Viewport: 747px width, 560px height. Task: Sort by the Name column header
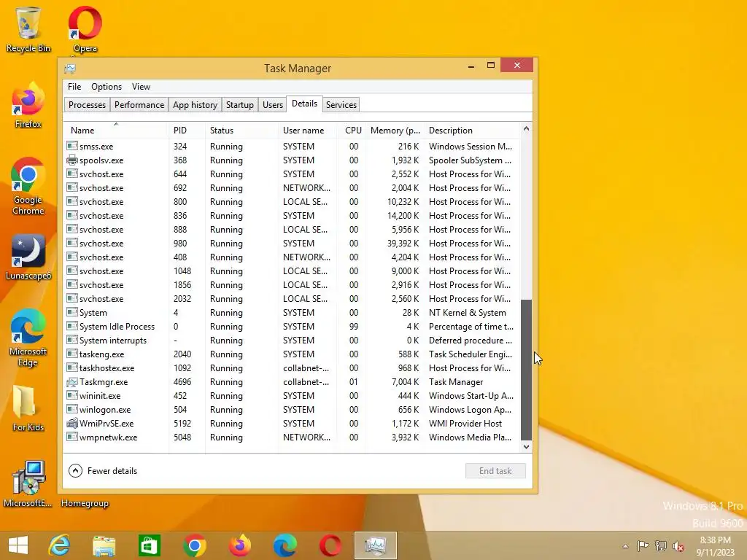tap(116, 130)
